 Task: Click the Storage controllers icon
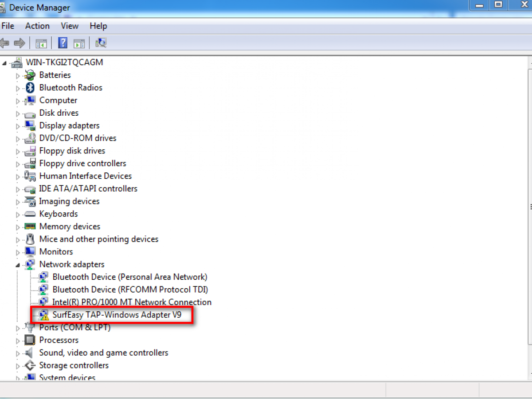click(30, 365)
